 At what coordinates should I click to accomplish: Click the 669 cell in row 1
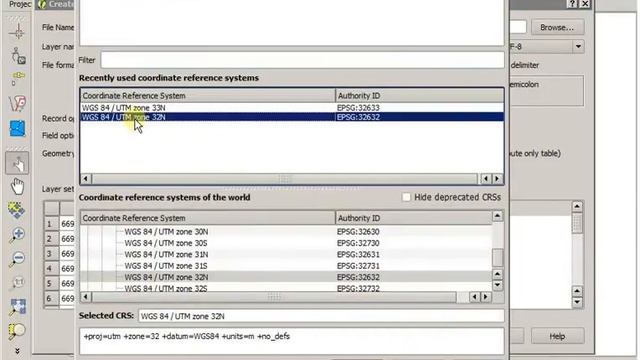point(67,224)
